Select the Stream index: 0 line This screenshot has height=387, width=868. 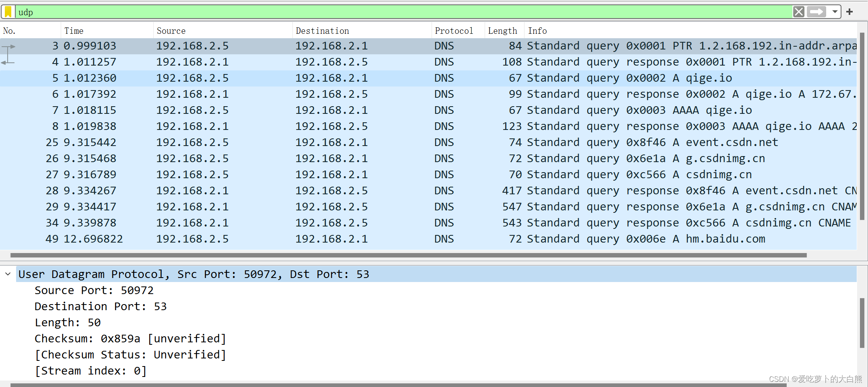click(91, 371)
